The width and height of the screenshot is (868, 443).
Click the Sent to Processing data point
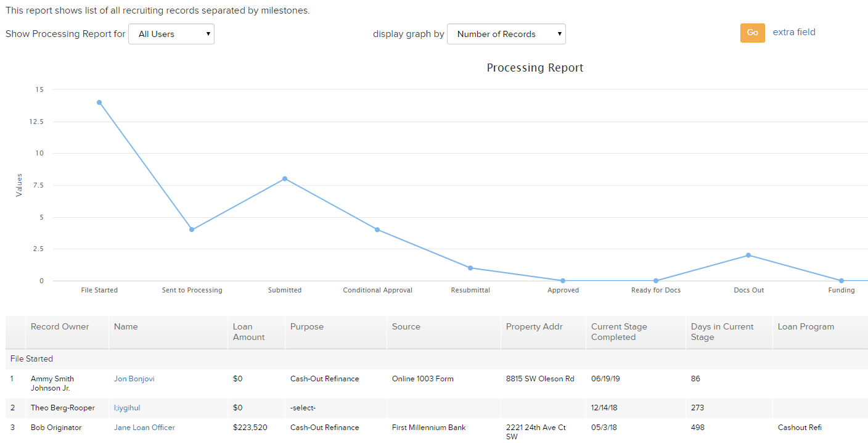[x=192, y=230]
